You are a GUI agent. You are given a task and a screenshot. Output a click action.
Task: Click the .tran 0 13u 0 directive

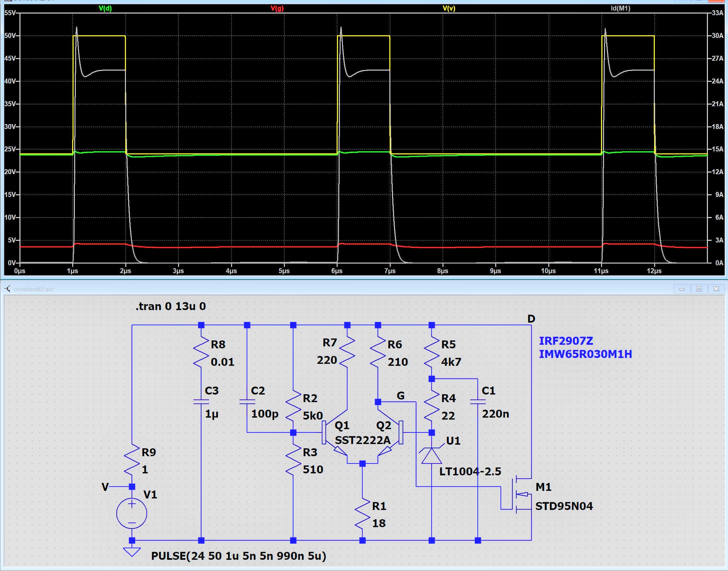point(170,306)
